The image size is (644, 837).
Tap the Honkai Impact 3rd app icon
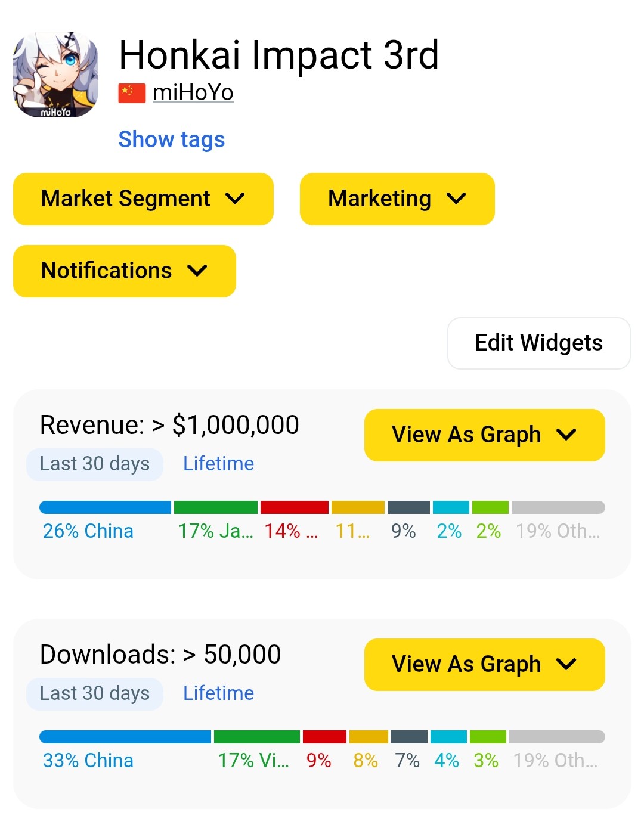56,75
